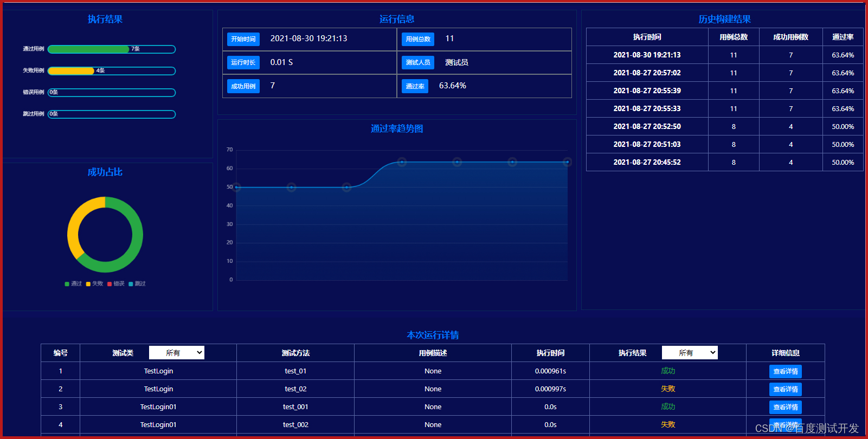The image size is (868, 439).
Task: Click 失败 result in test_02 row
Action: 668,389
